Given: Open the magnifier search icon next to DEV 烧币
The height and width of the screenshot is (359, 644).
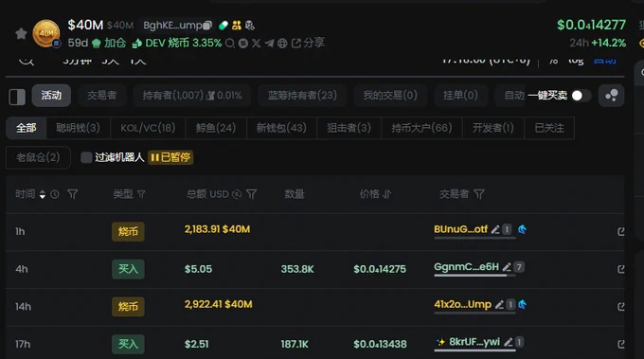Looking at the screenshot, I should coord(230,43).
